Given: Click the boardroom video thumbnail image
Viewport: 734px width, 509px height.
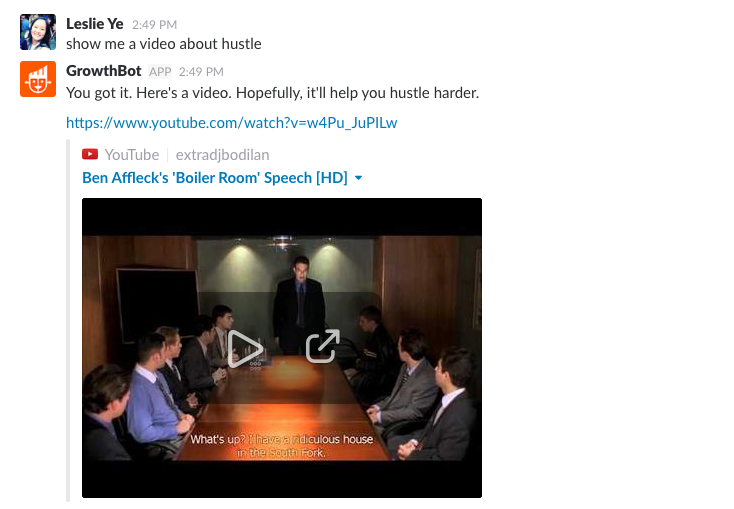Looking at the screenshot, I should pyautogui.click(x=282, y=348).
